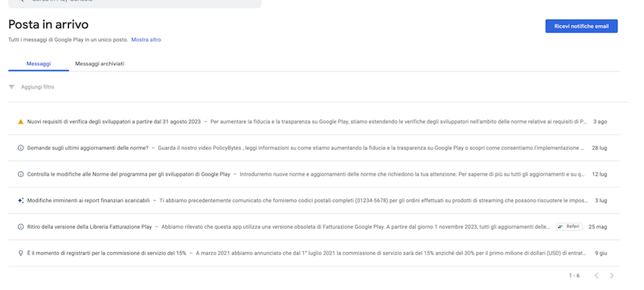Click the Aggiungi filtro field

(37, 87)
